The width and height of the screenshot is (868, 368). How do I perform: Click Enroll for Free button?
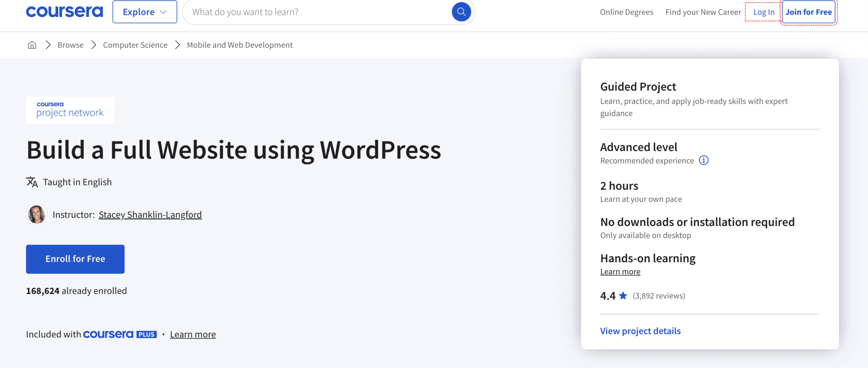[x=75, y=259]
